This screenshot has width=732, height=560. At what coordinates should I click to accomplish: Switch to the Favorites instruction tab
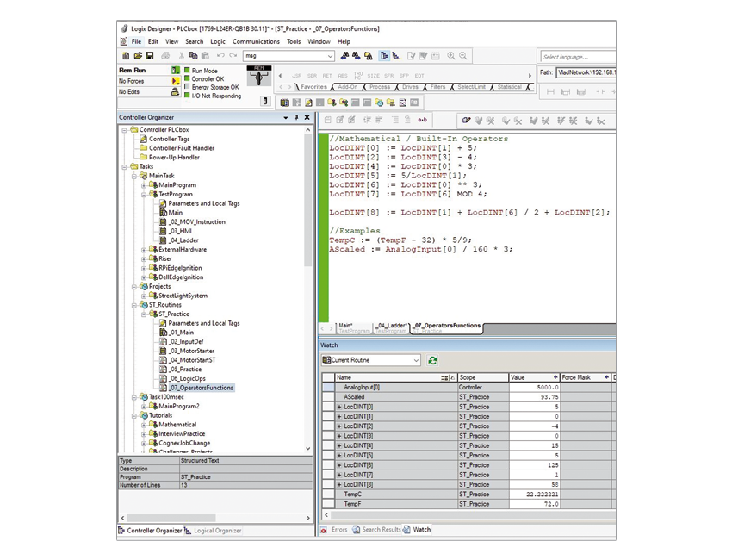pyautogui.click(x=313, y=87)
